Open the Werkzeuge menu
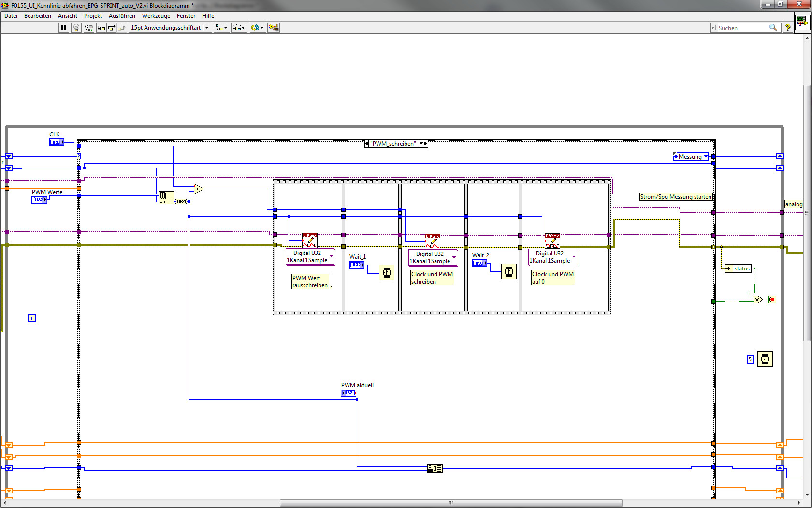Image resolution: width=812 pixels, height=508 pixels. tap(156, 16)
